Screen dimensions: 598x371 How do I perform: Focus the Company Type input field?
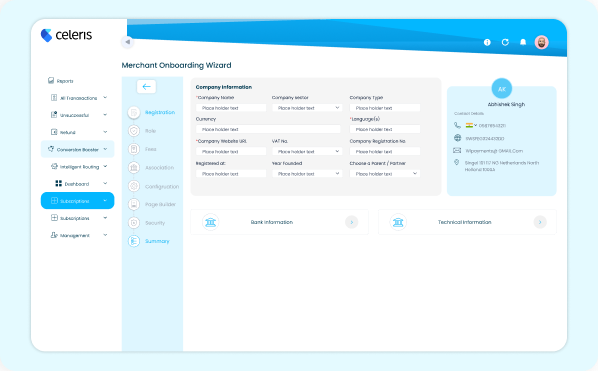pos(385,108)
